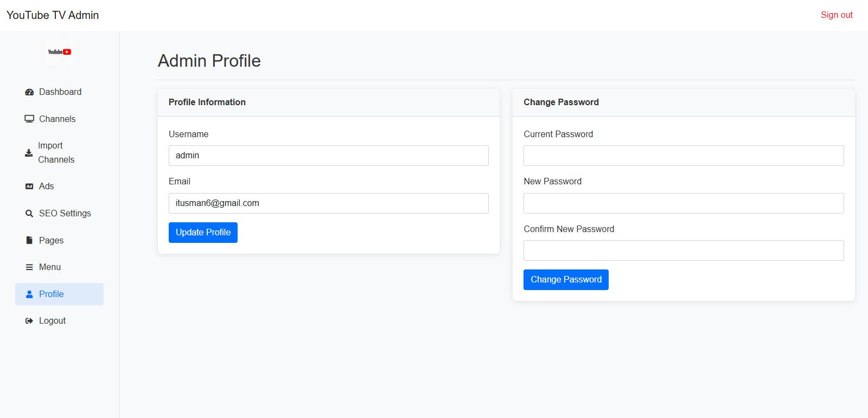Click the Menu hamburger icon
This screenshot has height=418, width=868.
tap(29, 267)
